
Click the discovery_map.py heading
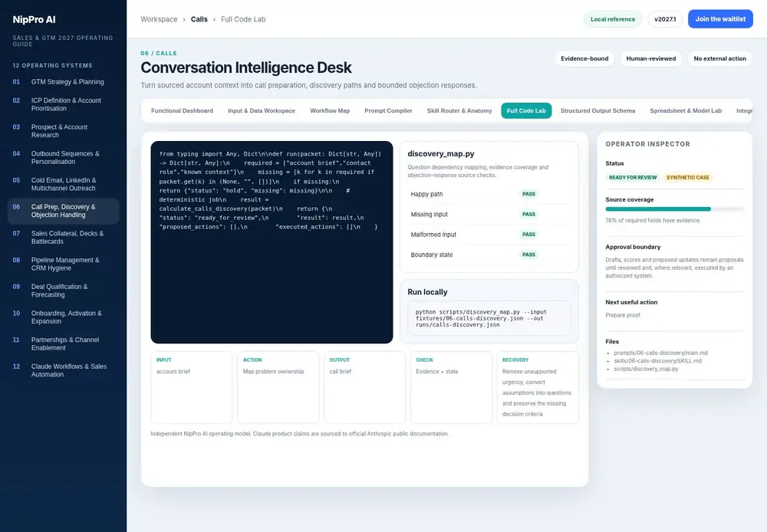click(x=441, y=153)
